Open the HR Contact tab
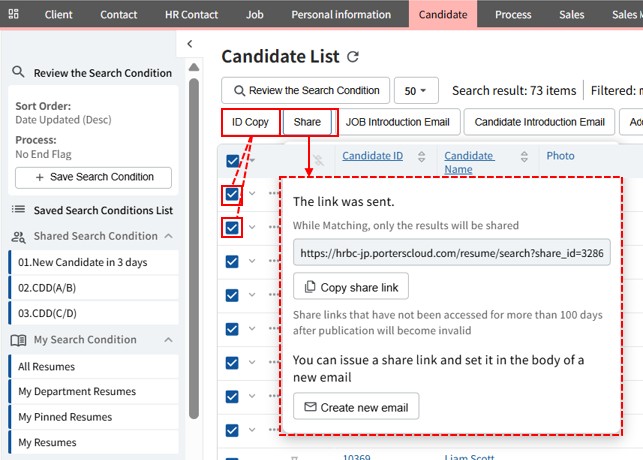 [191, 15]
